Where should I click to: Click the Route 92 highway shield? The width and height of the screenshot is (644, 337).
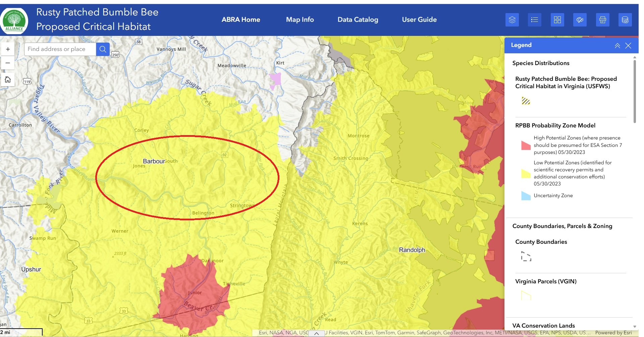pyautogui.click(x=225, y=155)
